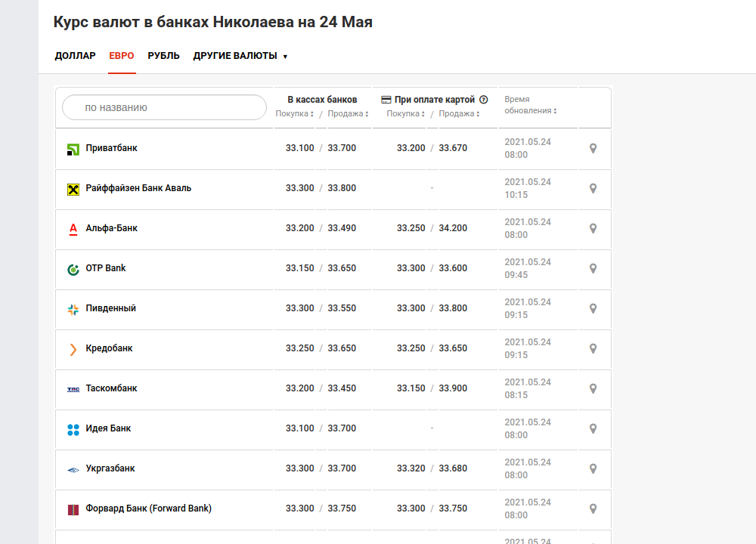756x544 pixels.
Task: Switch to the РУБЛЬ tab
Action: point(163,56)
